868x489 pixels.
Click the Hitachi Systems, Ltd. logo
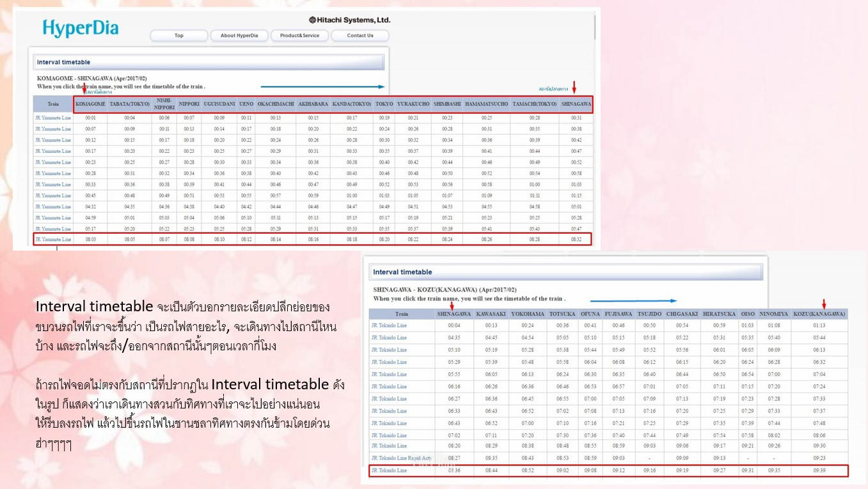[349, 20]
